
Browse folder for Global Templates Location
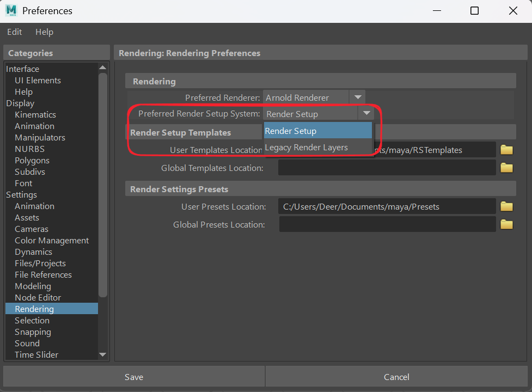506,168
